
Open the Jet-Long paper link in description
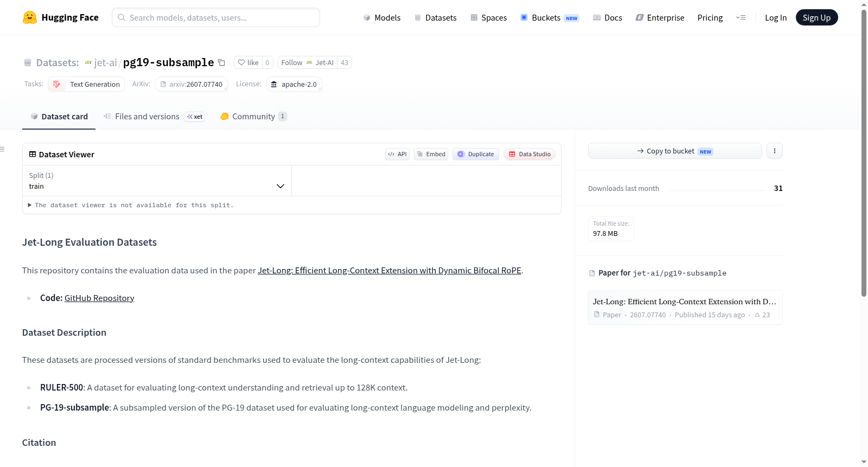pos(390,270)
